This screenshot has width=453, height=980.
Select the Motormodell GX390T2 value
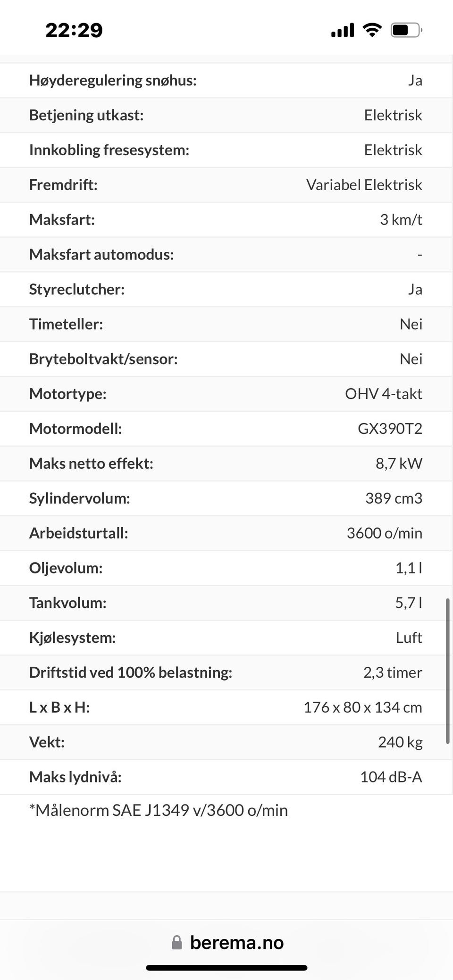click(x=390, y=429)
